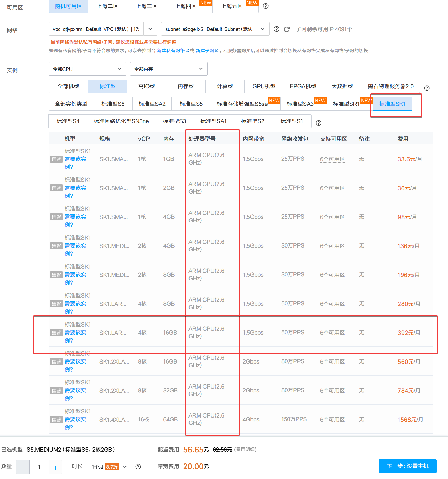This screenshot has width=448, height=479.
Task: Select 标准型S5 instance type
Action: coord(191,104)
